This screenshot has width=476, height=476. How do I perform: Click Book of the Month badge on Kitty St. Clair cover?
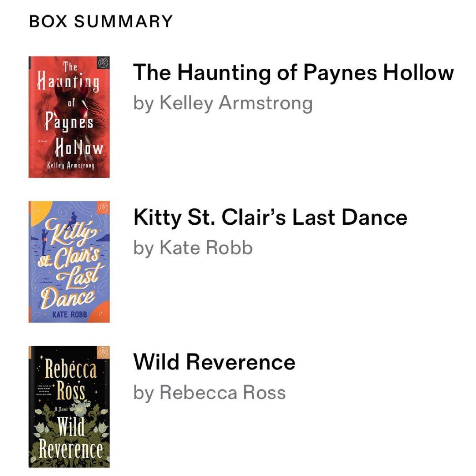103,208
